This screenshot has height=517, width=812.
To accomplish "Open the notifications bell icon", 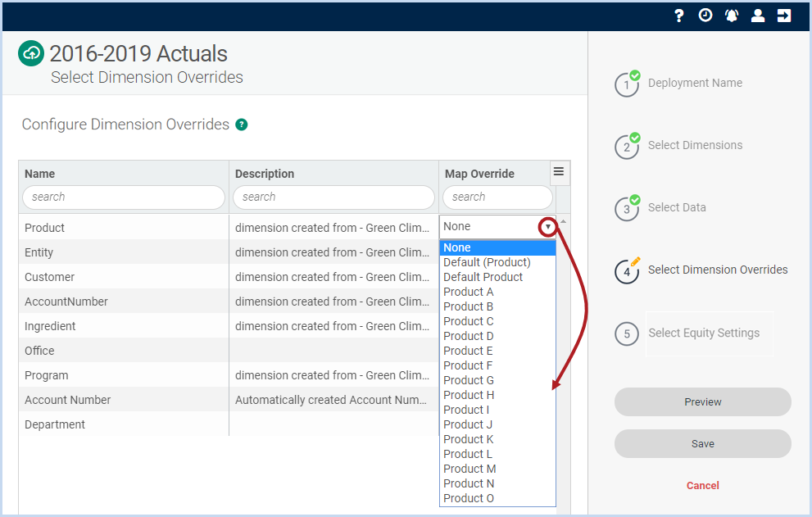I will pos(731,16).
